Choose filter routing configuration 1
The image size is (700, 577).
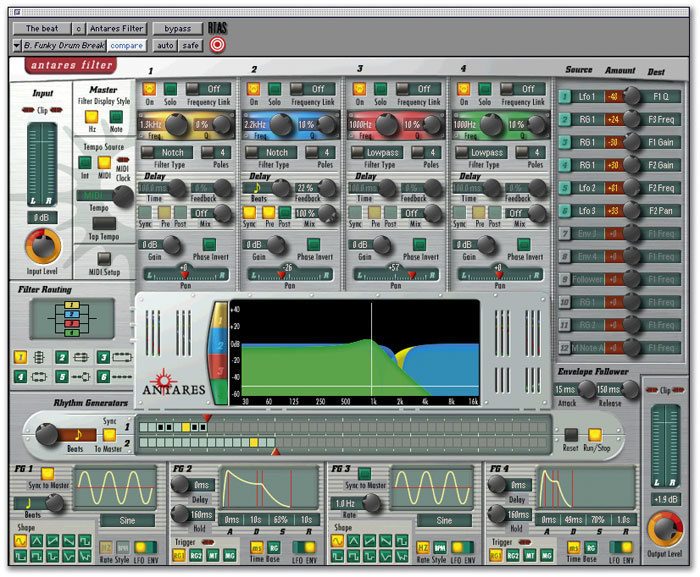(x=20, y=357)
